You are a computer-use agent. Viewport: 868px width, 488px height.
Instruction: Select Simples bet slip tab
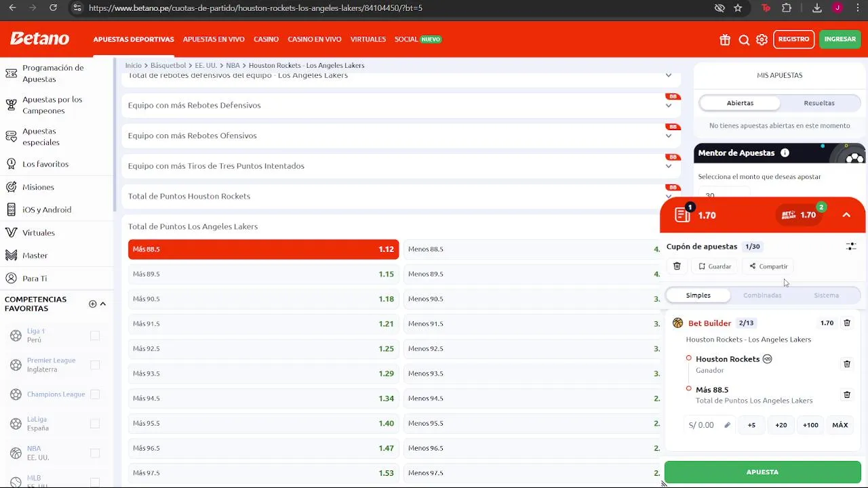(698, 296)
